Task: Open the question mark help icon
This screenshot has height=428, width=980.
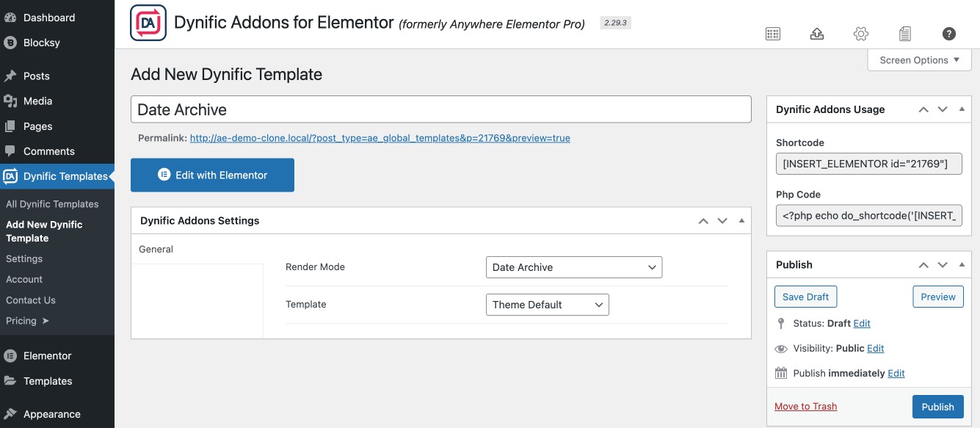Action: pyautogui.click(x=949, y=34)
